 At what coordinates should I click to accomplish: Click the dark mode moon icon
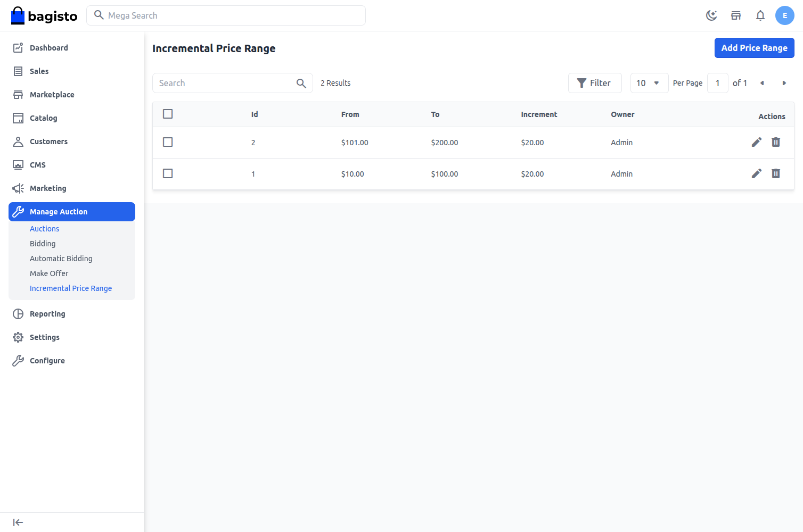click(712, 15)
